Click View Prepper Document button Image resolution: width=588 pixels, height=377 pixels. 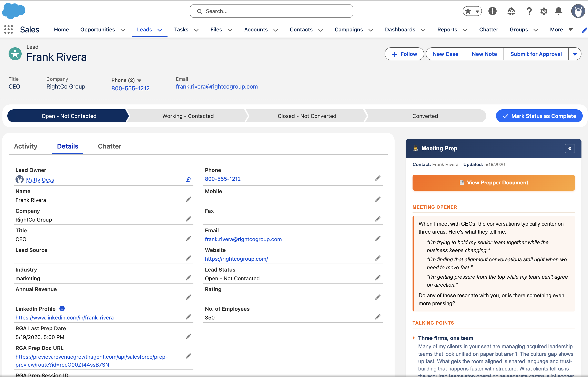[x=494, y=183]
